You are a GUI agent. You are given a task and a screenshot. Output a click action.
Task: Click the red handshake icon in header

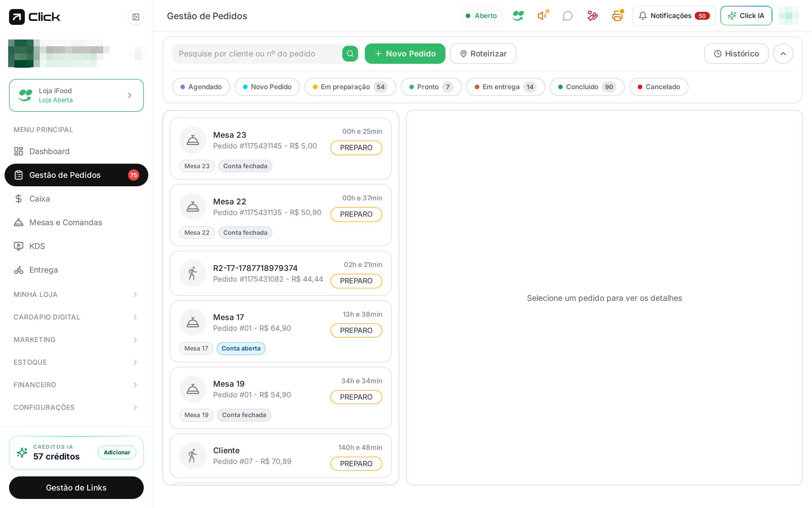tap(592, 16)
